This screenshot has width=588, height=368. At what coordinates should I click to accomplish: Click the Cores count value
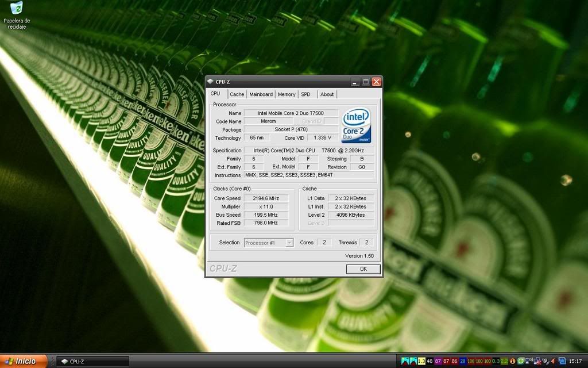tap(324, 243)
